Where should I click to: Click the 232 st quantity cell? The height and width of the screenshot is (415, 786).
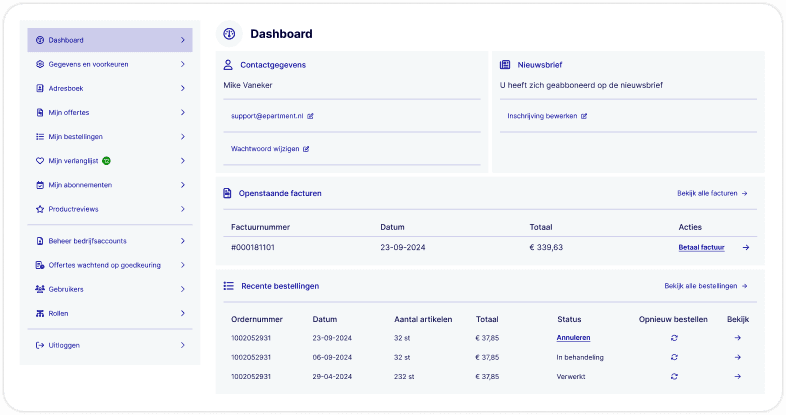pos(404,376)
